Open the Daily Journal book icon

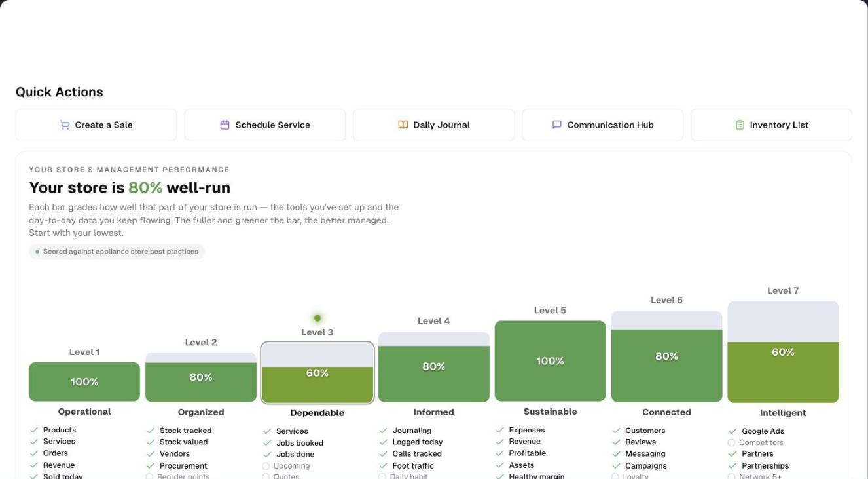(403, 125)
